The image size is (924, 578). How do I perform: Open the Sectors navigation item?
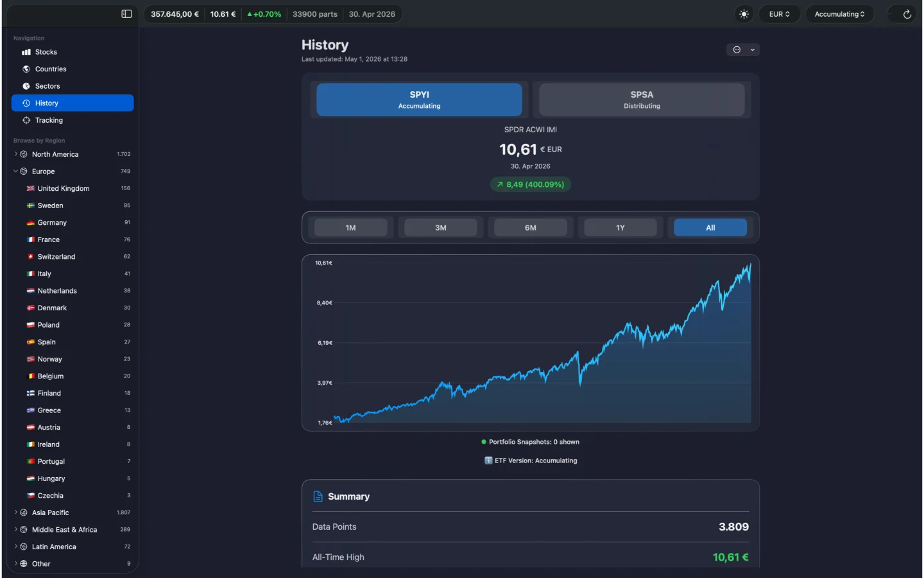pyautogui.click(x=73, y=86)
